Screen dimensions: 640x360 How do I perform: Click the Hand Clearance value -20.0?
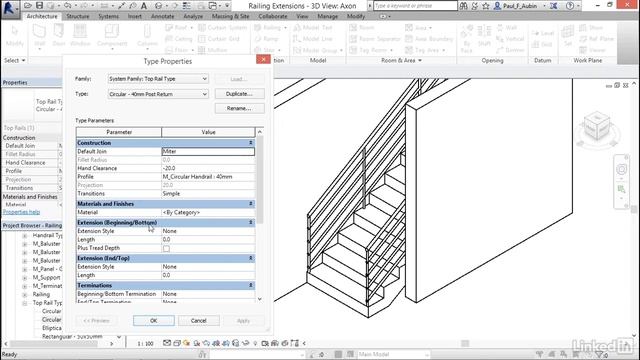(208, 168)
